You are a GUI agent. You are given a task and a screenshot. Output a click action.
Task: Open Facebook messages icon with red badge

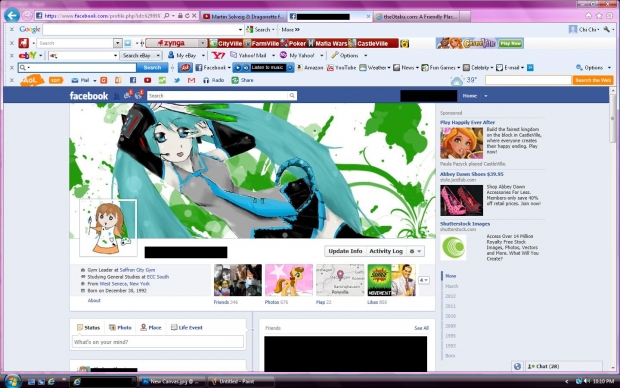(127, 95)
